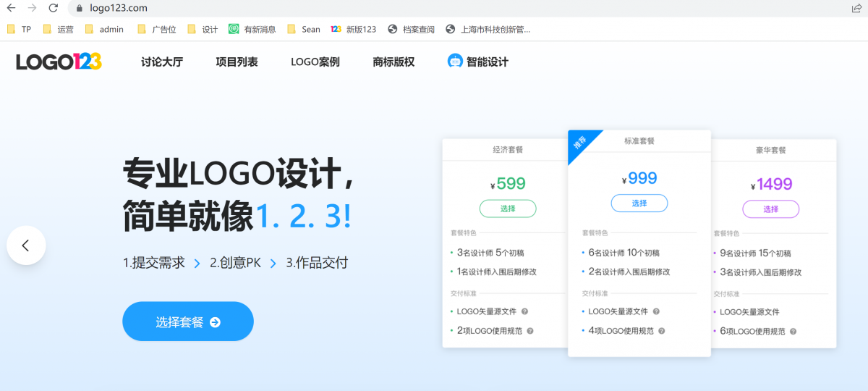Click the 推荐 ribbon on 标准套餐

580,143
